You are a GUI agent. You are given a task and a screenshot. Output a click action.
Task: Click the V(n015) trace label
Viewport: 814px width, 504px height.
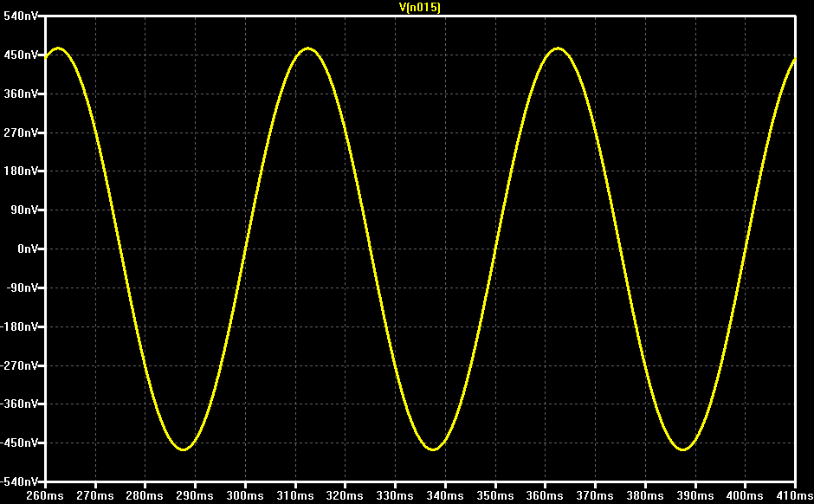click(419, 7)
